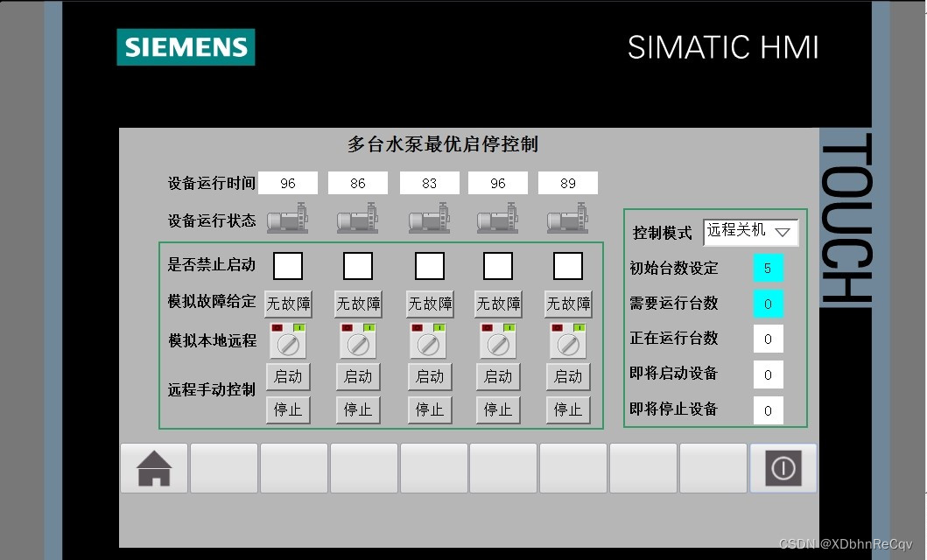Stop pump 4 with its 停止 button
927x560 pixels.
pos(498,410)
